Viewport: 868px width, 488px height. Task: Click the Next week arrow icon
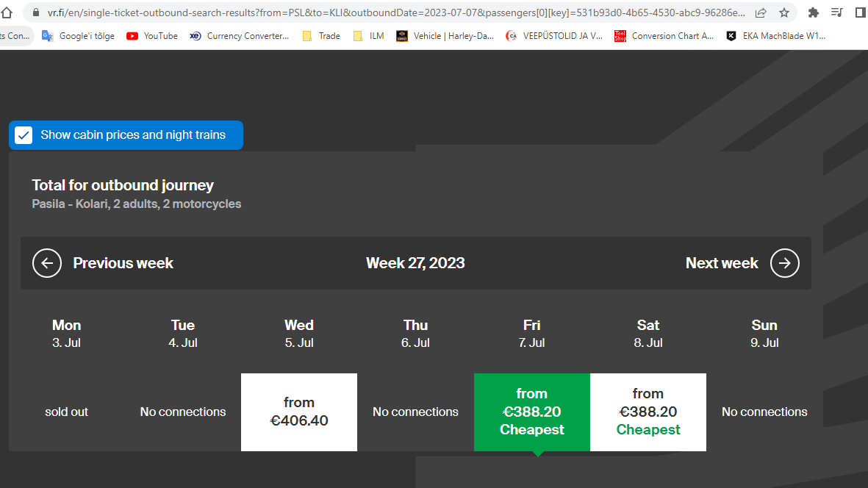(784, 263)
